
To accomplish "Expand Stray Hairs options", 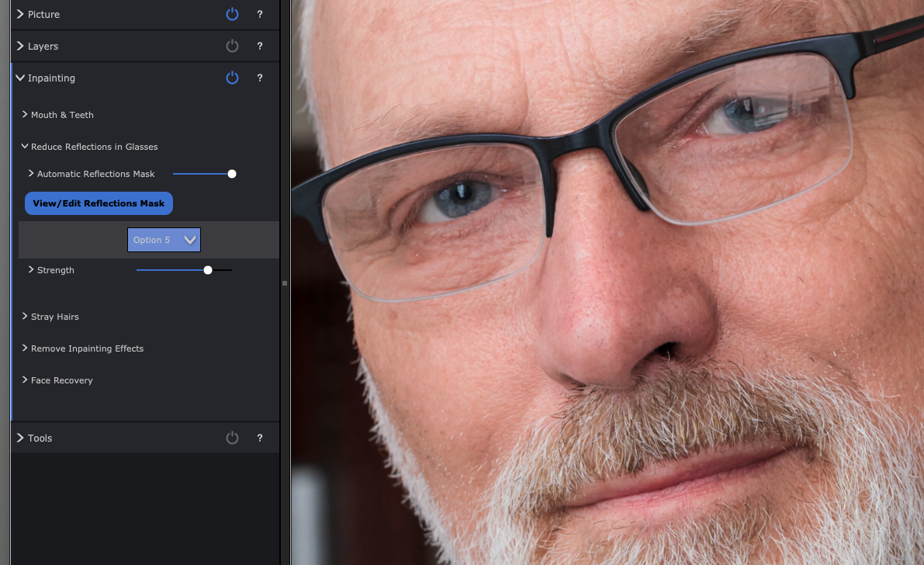I will tap(25, 316).
